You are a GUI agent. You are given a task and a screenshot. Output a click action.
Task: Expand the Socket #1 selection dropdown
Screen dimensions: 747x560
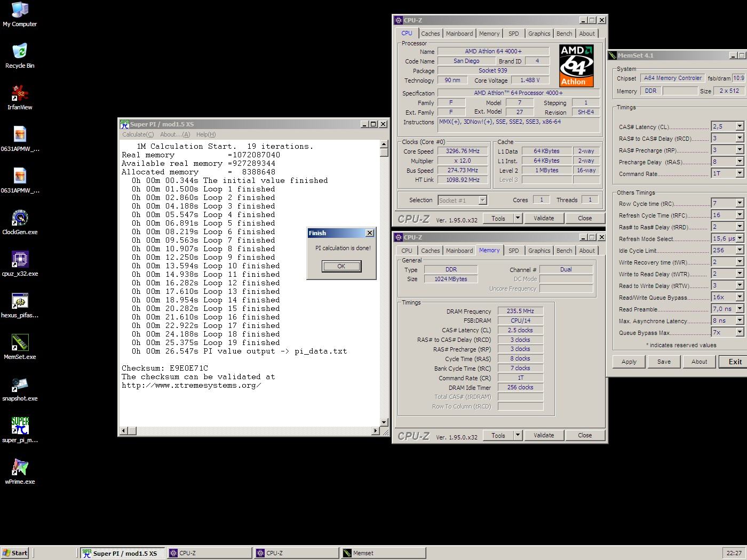(x=482, y=201)
